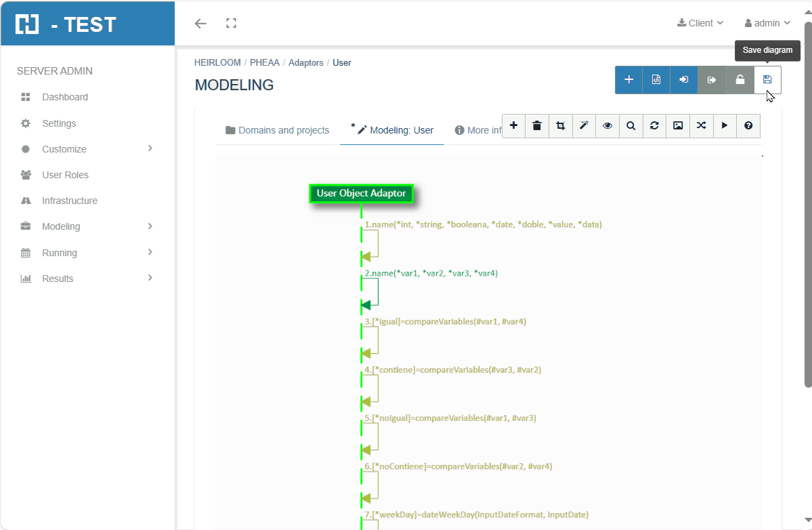Select the User Object Adaptor node
The image size is (812, 530).
(361, 194)
